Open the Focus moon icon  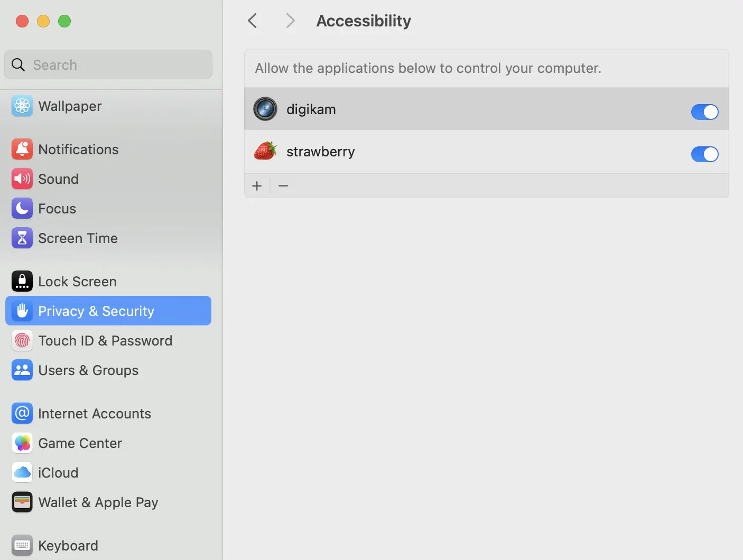pyautogui.click(x=22, y=209)
